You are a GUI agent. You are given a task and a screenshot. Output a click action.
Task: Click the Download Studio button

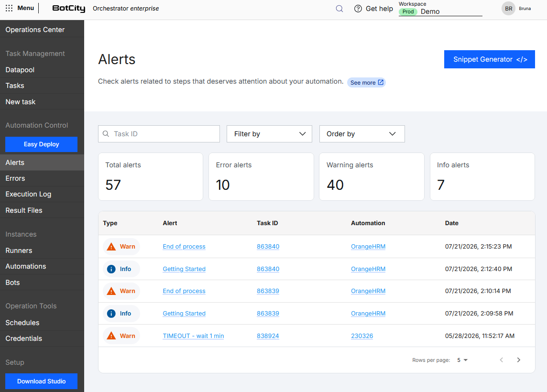[41, 381]
